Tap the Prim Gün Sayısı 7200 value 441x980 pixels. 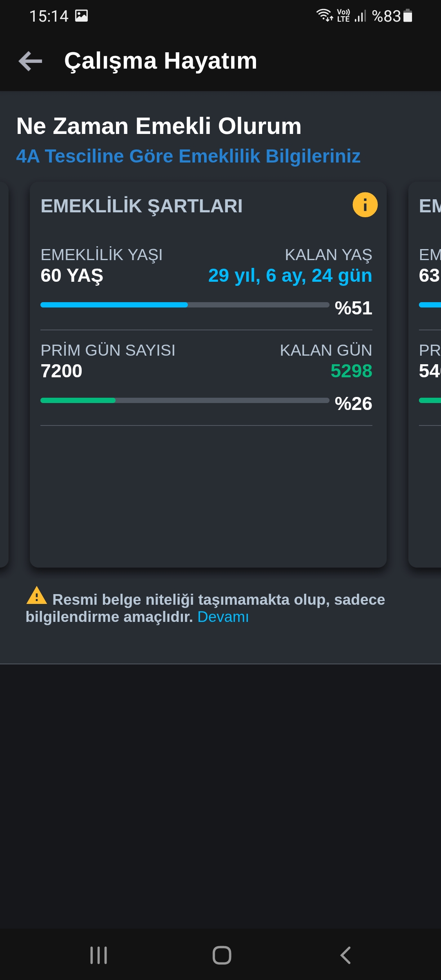tap(61, 371)
